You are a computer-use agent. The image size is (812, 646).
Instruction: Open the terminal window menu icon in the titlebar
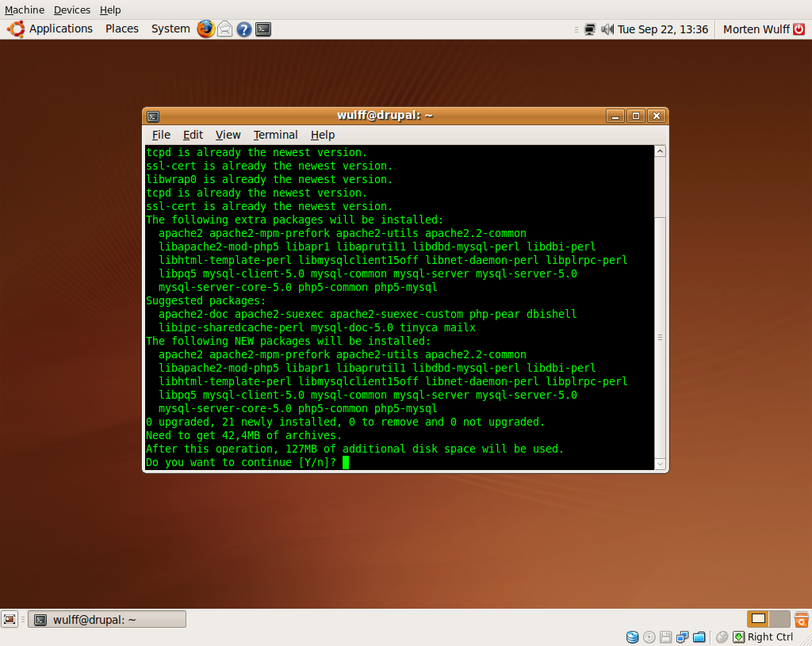coord(153,116)
